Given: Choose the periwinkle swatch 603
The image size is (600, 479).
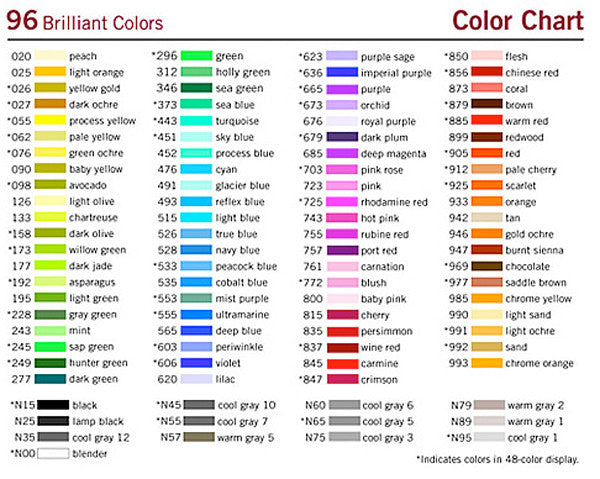Looking at the screenshot, I should pos(196,347).
